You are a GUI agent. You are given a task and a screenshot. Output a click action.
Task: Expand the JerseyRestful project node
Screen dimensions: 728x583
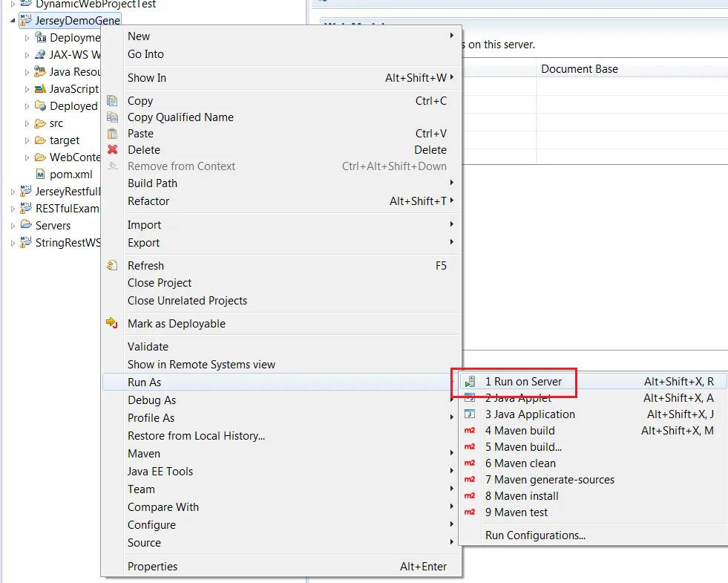point(13,192)
